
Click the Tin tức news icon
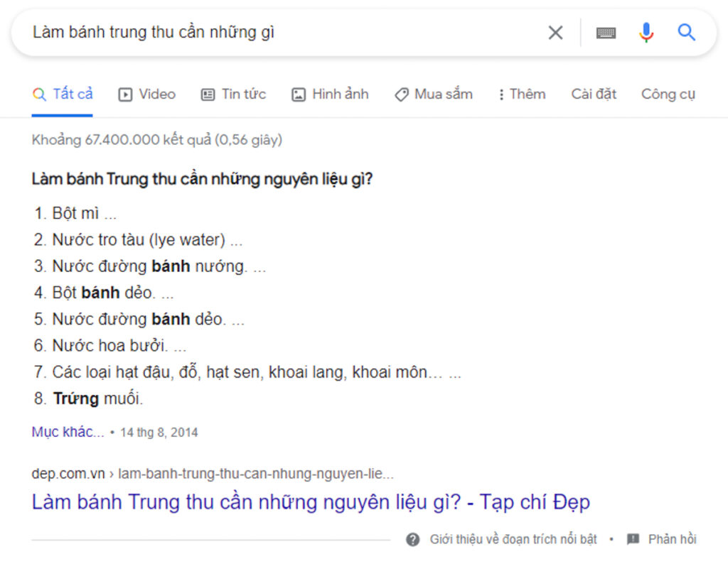tap(208, 94)
